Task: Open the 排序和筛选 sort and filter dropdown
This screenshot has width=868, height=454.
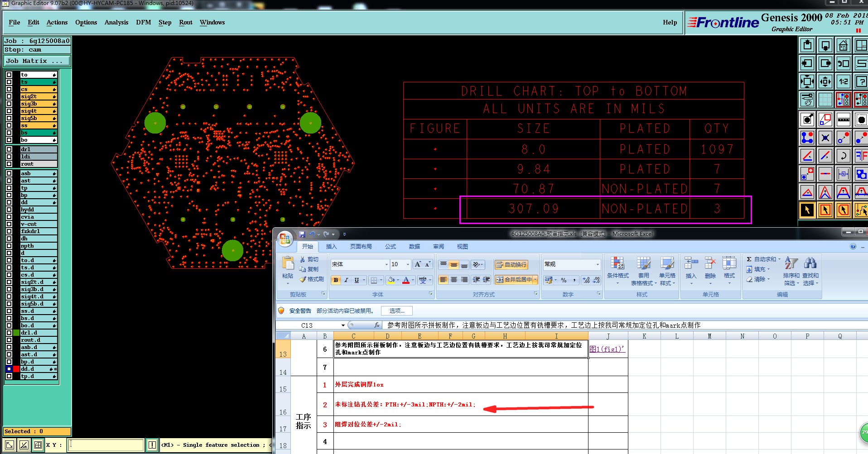Action: click(x=791, y=271)
